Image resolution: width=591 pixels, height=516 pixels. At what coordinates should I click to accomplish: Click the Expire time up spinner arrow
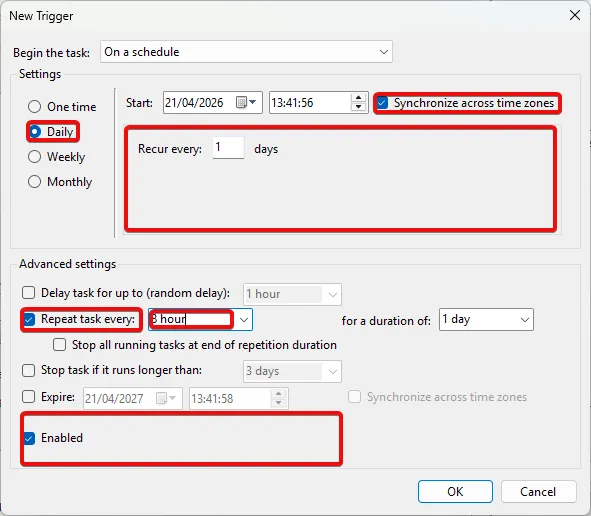pyautogui.click(x=279, y=394)
